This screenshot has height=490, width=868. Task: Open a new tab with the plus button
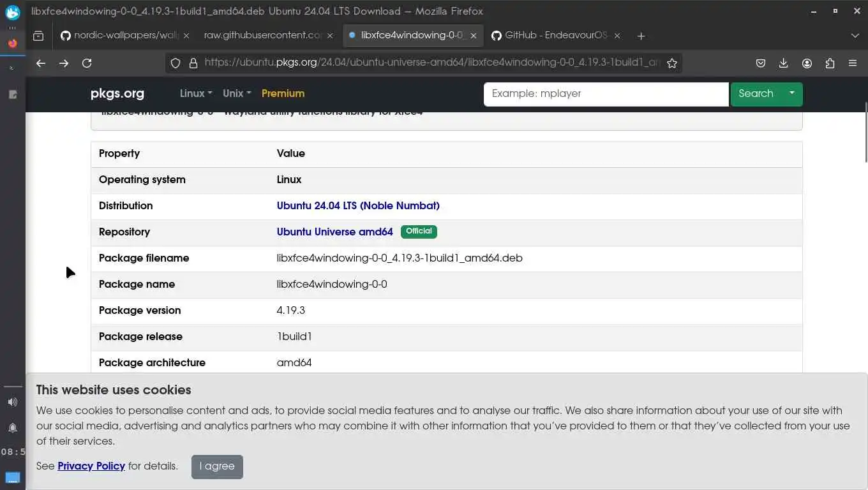tap(641, 36)
